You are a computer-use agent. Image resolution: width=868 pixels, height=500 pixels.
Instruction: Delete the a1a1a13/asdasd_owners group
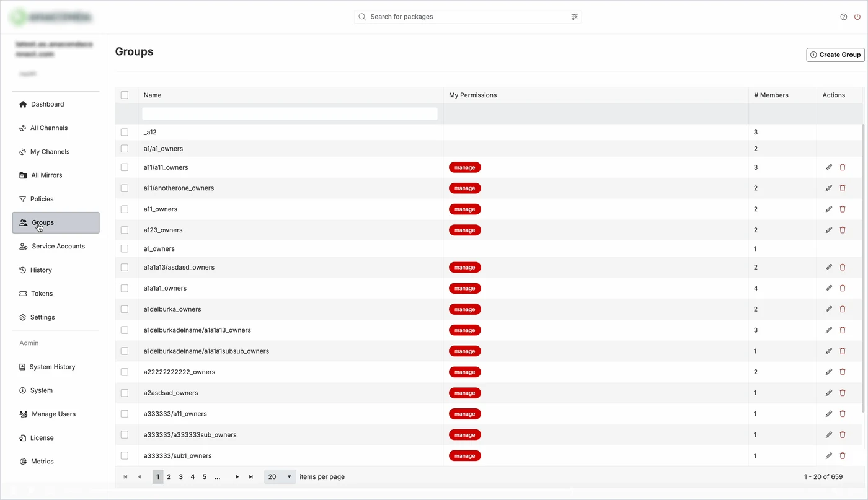coord(843,267)
